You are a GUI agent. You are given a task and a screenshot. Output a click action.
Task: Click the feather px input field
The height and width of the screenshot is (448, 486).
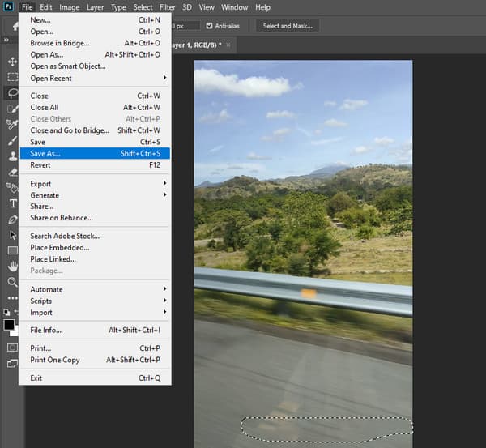pos(186,26)
